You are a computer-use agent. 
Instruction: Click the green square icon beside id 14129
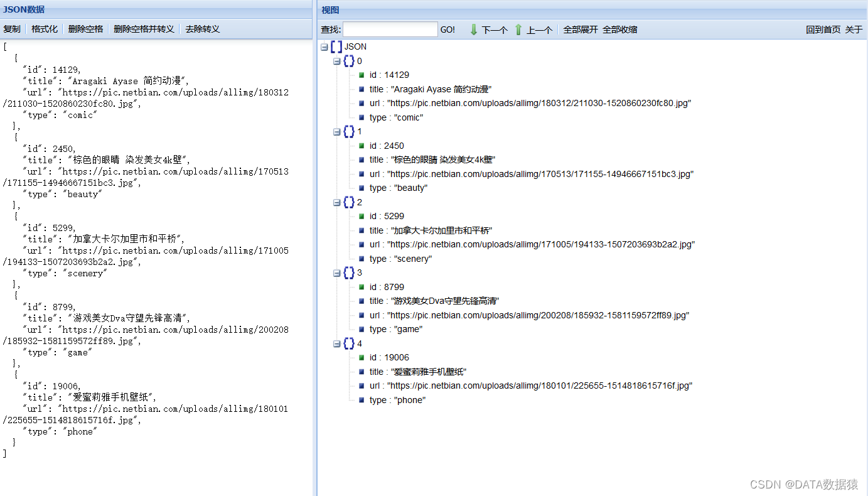tap(361, 75)
